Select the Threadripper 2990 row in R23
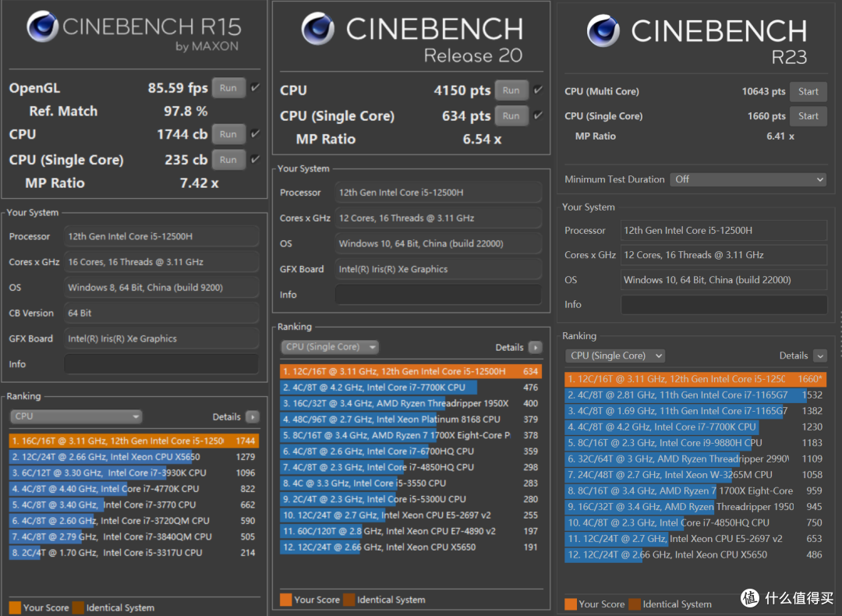842x616 pixels. tap(695, 458)
